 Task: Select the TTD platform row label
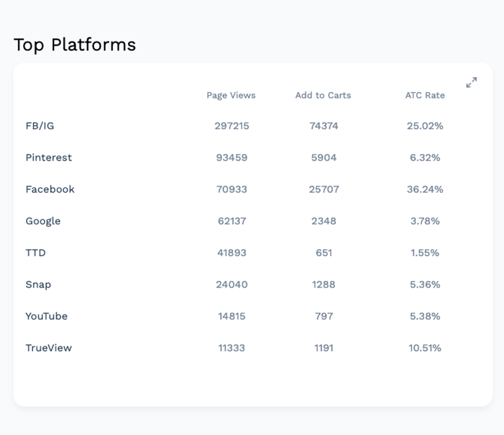click(x=35, y=253)
